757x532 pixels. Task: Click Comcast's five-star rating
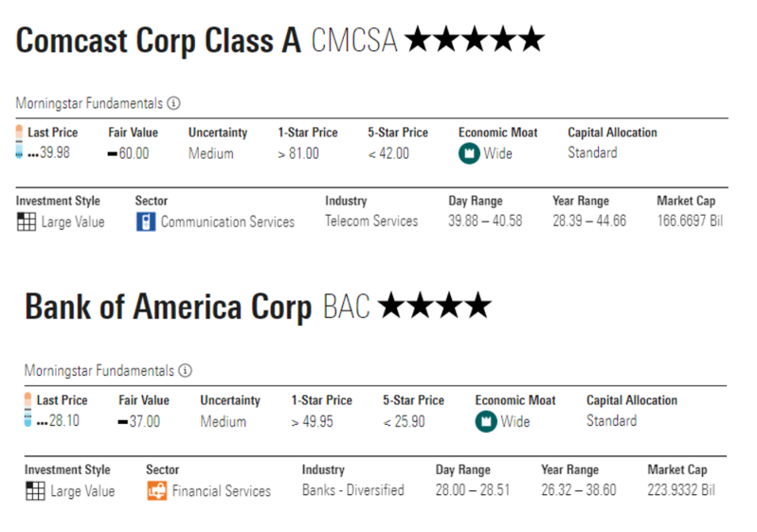(475, 40)
